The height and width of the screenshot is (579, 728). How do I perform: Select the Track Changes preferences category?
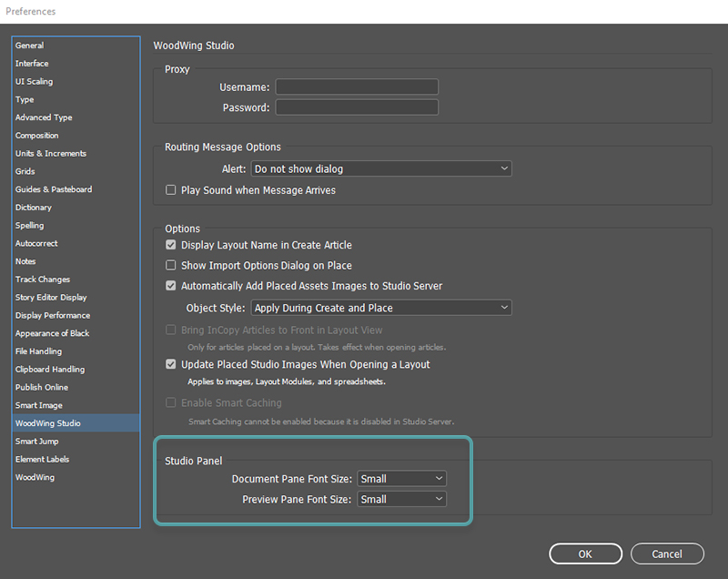click(x=45, y=279)
